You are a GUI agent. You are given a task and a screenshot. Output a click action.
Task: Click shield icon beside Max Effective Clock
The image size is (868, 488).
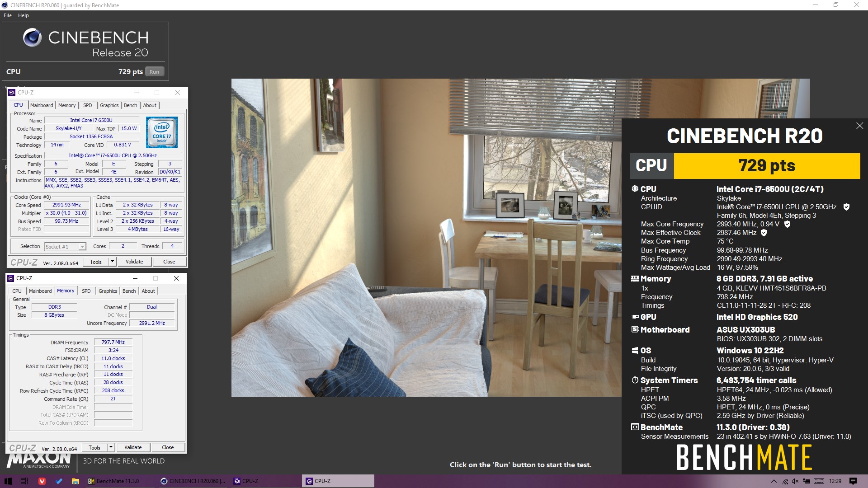pos(764,233)
